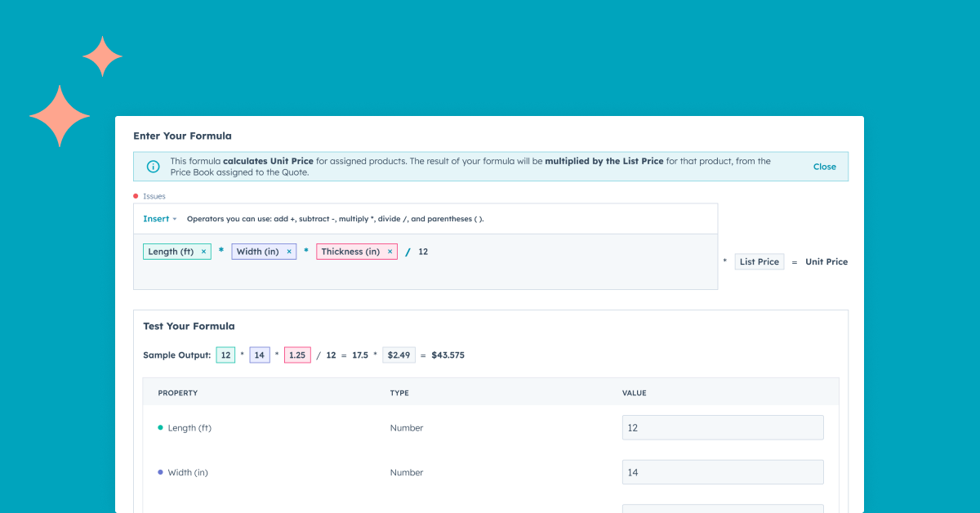The image size is (980, 513).
Task: Select the $2.49 price chip in Sample Output
Action: [x=399, y=355]
